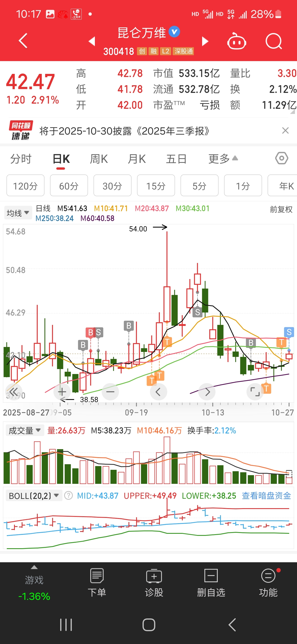Zoom out chart with minus button

pyautogui.click(x=110, y=392)
